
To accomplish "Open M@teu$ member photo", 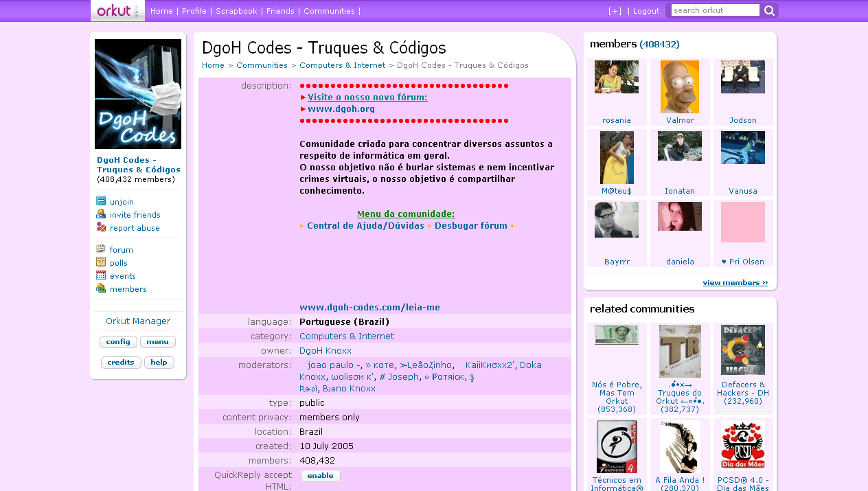I will point(617,157).
